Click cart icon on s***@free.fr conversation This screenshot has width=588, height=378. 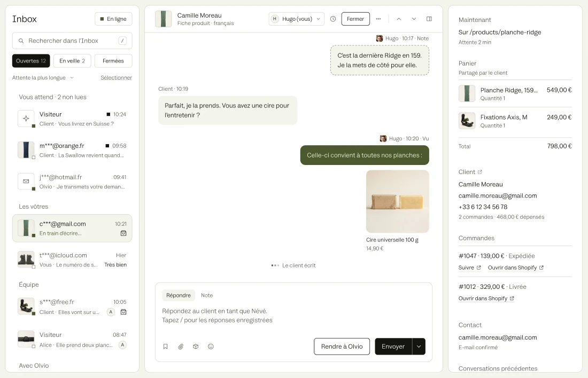[123, 312]
